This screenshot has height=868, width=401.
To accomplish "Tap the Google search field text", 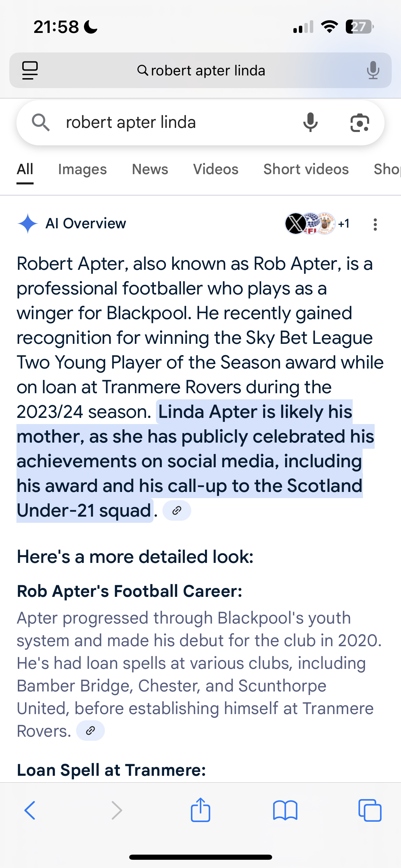I will [131, 122].
